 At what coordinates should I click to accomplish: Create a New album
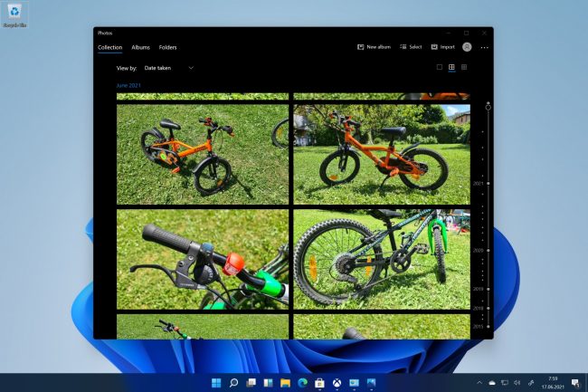tap(374, 47)
